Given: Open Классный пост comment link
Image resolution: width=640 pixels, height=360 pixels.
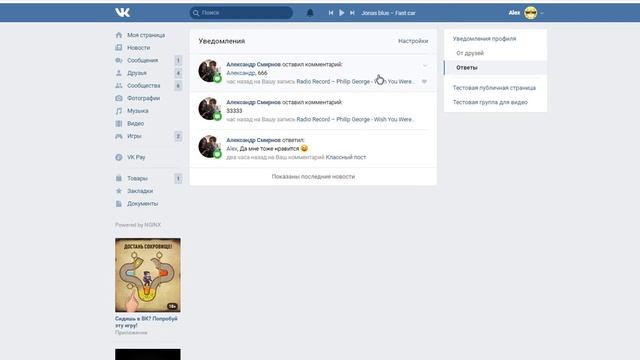Looking at the screenshot, I should [x=346, y=157].
